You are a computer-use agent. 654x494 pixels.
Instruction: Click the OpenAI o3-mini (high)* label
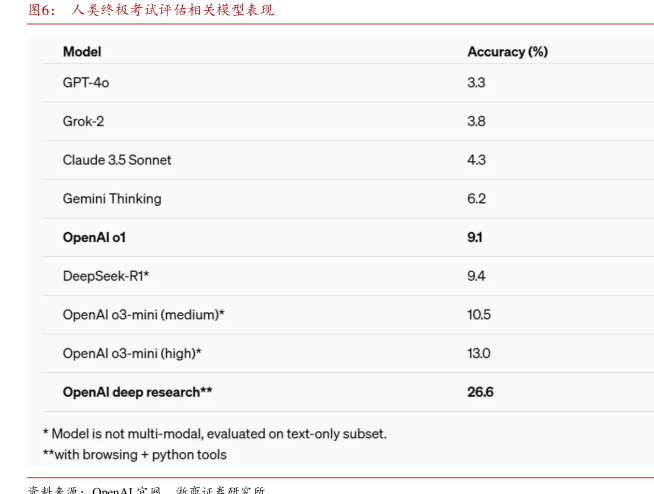pos(132,353)
